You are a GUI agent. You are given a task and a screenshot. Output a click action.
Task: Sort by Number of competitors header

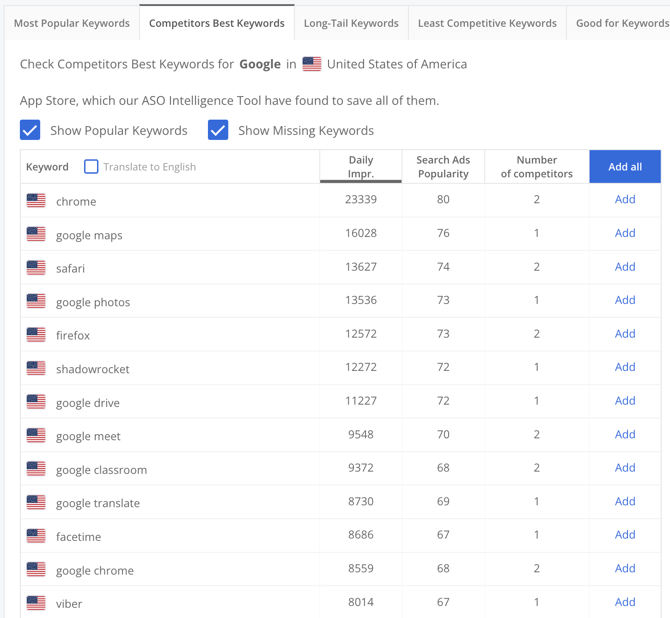coord(536,167)
